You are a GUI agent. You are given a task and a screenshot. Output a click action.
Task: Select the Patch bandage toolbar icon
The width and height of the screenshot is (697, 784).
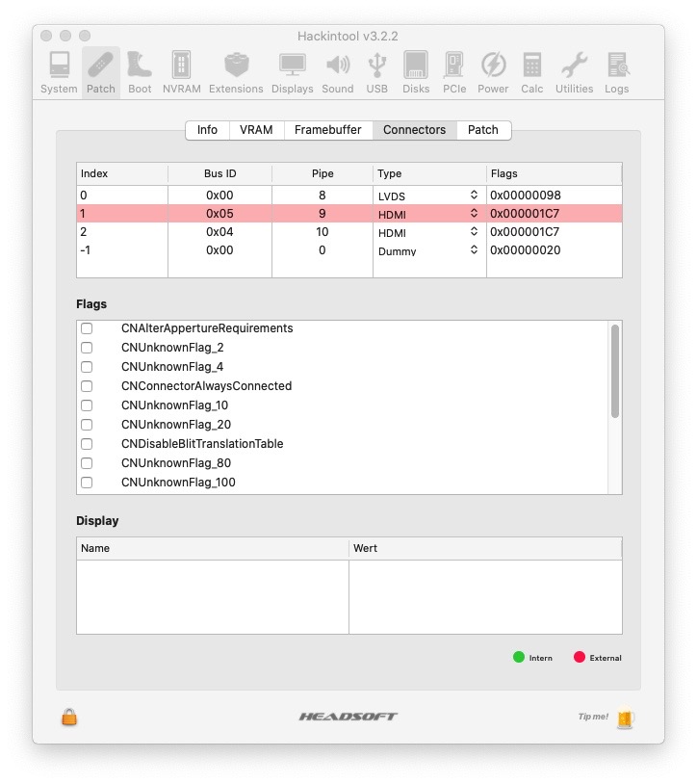(x=100, y=65)
